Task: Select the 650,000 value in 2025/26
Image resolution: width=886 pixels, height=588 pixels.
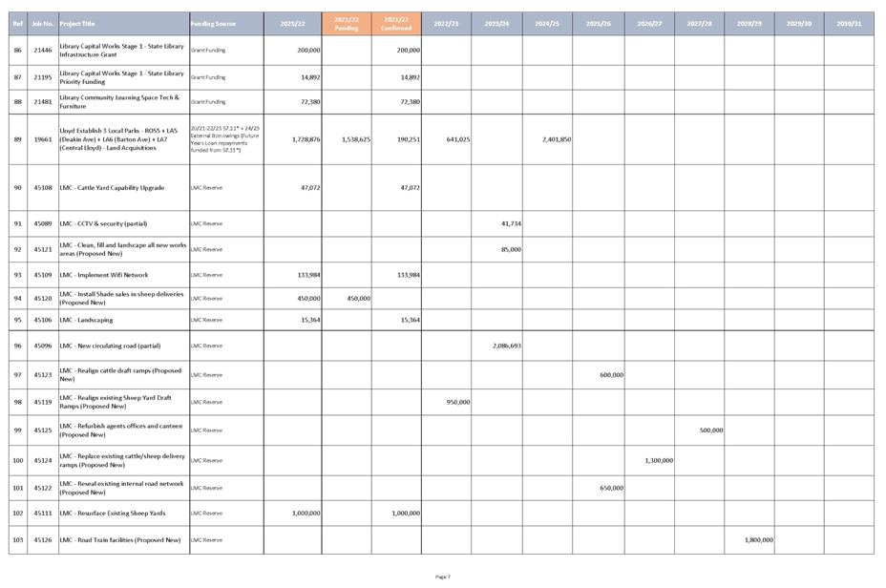Action: point(611,488)
